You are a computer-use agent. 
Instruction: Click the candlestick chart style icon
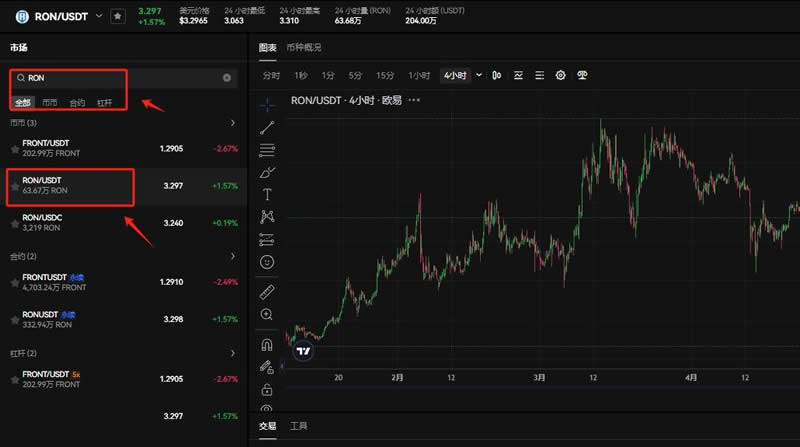point(497,75)
